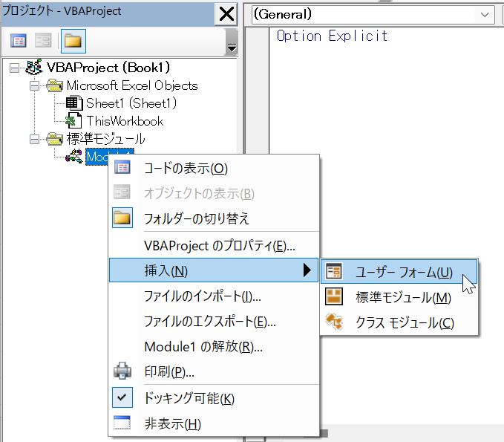Click フォルダーの切り替え folder icon
Screen dimensions: 504x442
122,218
